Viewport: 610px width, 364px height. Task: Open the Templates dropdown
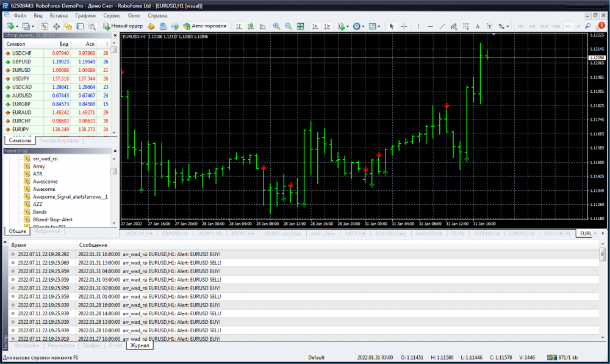pos(375,26)
